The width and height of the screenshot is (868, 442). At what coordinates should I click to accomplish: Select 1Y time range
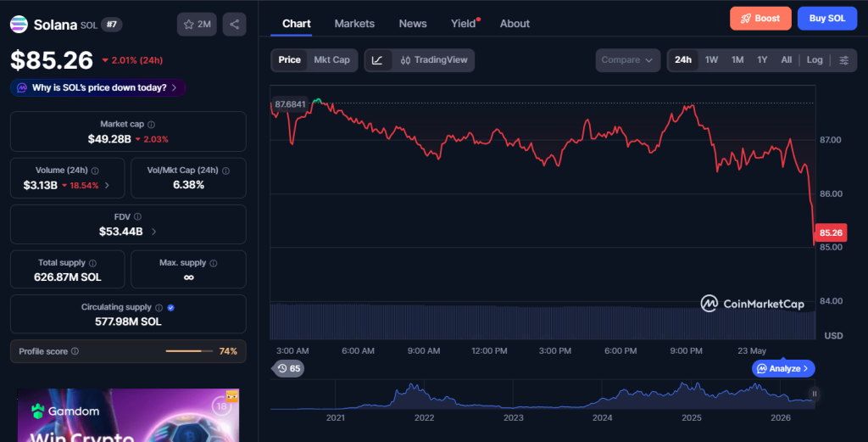(x=762, y=60)
